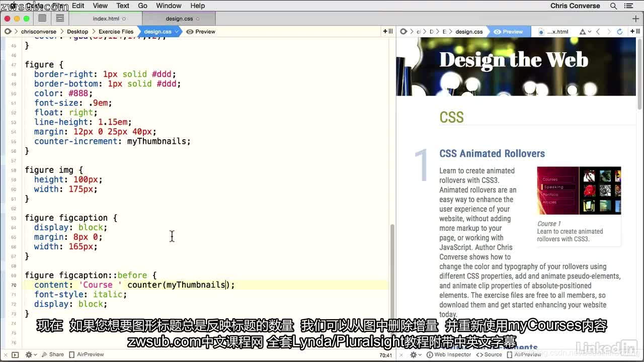Reload the preview pane
Viewport: 644px width, 362px height.
click(x=620, y=31)
